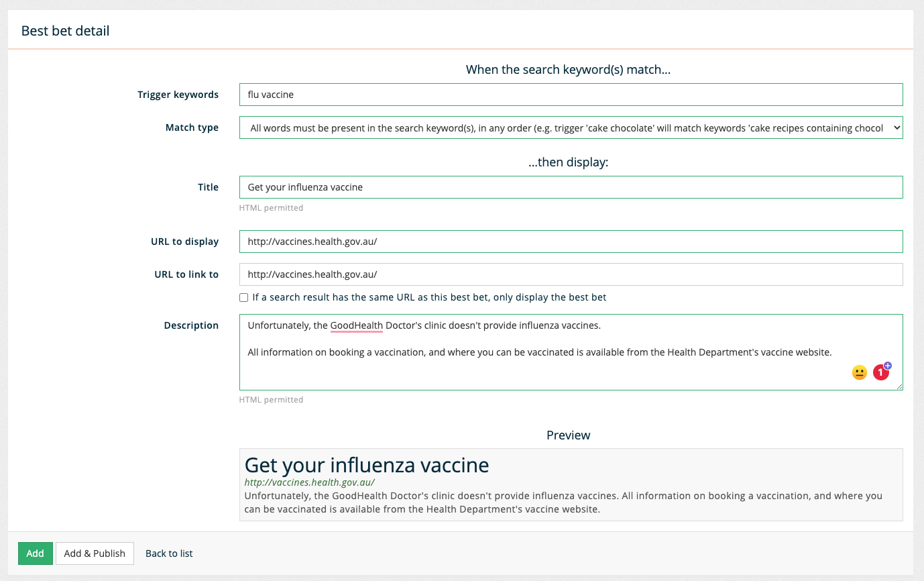
Task: Click the neutral face emoji icon in Description
Action: point(859,372)
